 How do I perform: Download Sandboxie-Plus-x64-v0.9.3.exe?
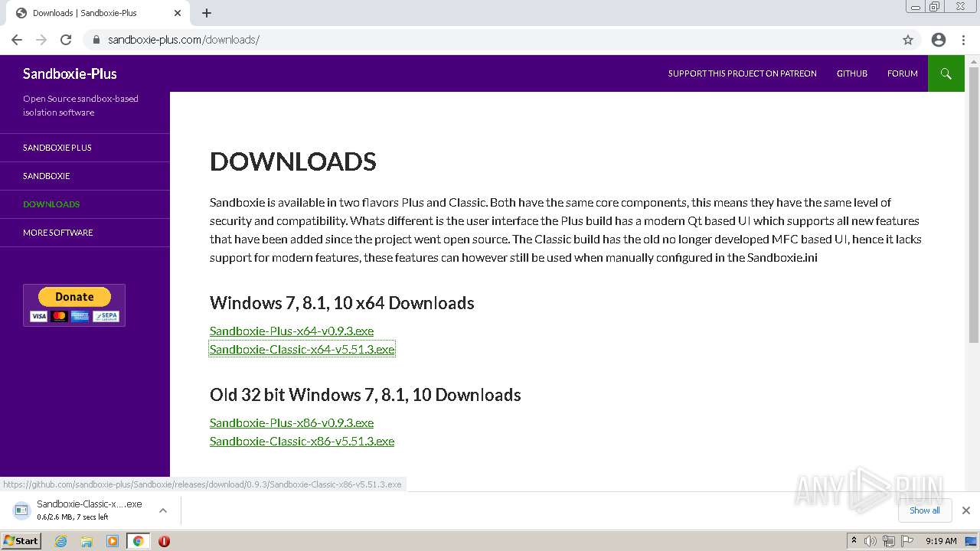[292, 331]
